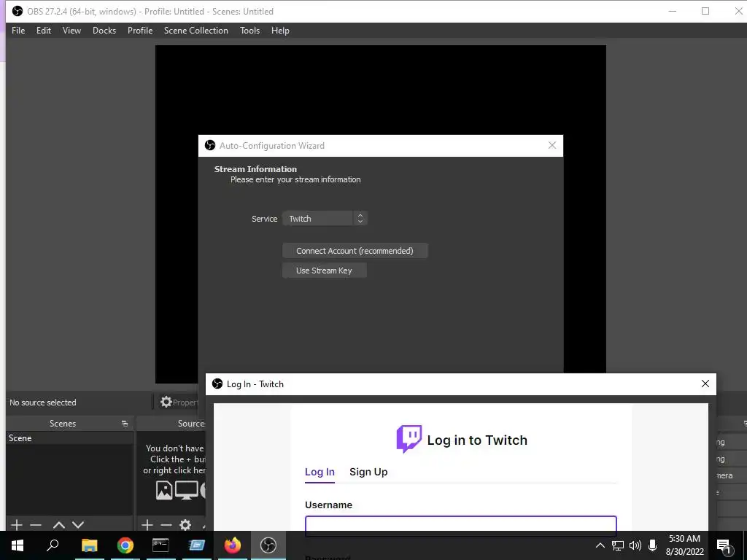Click the Twitch logo icon
This screenshot has width=747, height=560.
click(409, 439)
